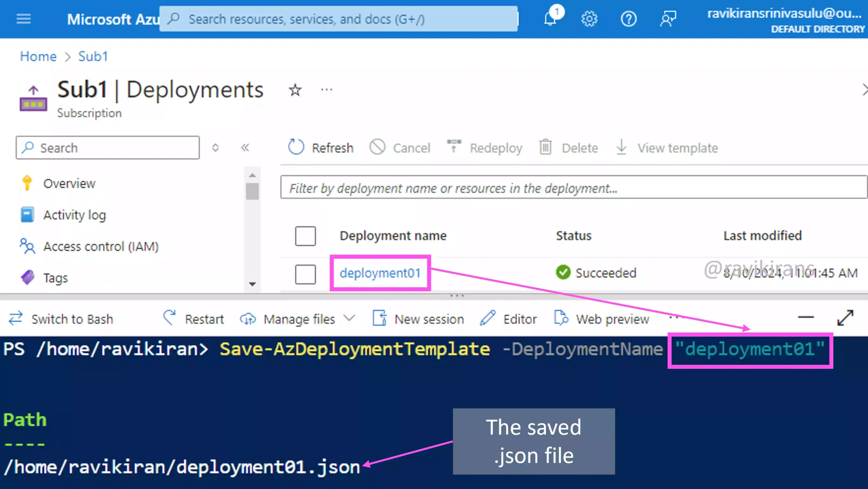Focus the sidebar Search field

[x=108, y=148]
